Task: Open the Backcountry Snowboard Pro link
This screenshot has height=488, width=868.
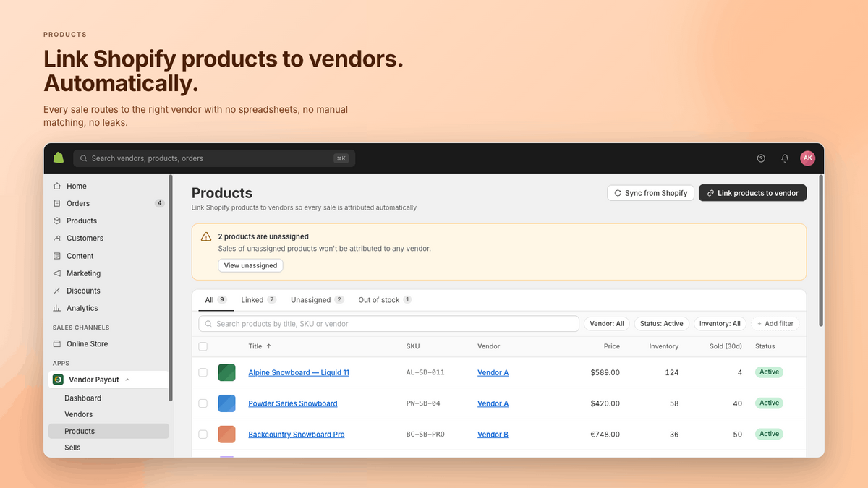Action: pyautogui.click(x=297, y=435)
